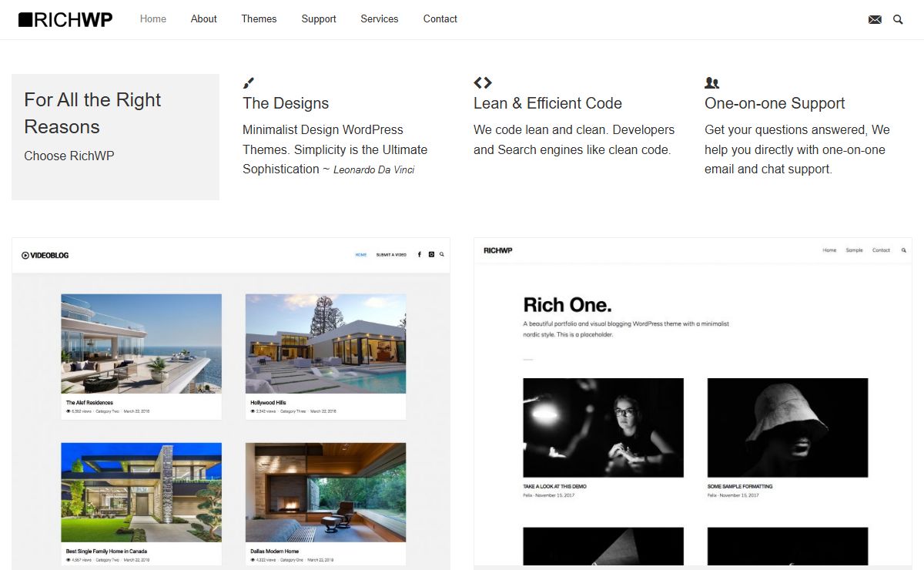Viewport: 924px width, 570px height.
Task: Click Lean & Efficient Code heading
Action: click(547, 103)
